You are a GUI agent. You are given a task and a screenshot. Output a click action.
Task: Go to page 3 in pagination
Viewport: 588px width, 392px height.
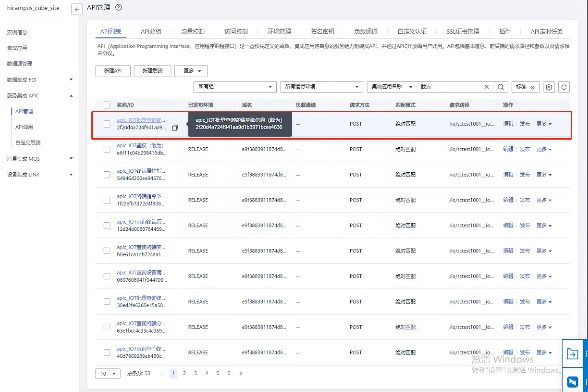[196, 373]
